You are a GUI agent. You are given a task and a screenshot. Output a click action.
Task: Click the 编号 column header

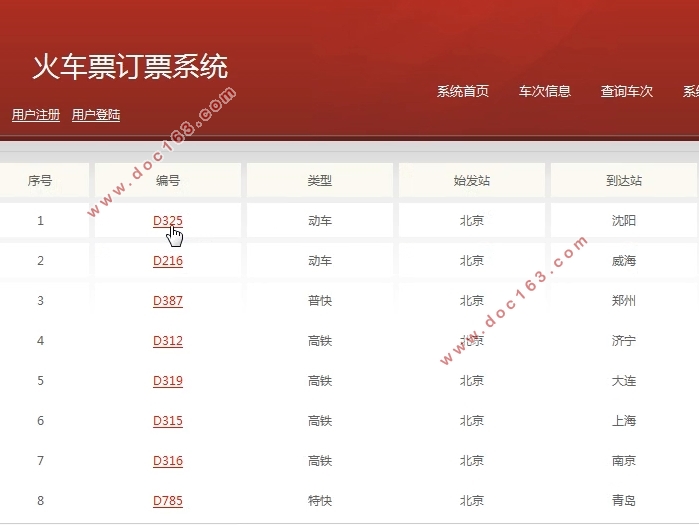click(x=168, y=180)
